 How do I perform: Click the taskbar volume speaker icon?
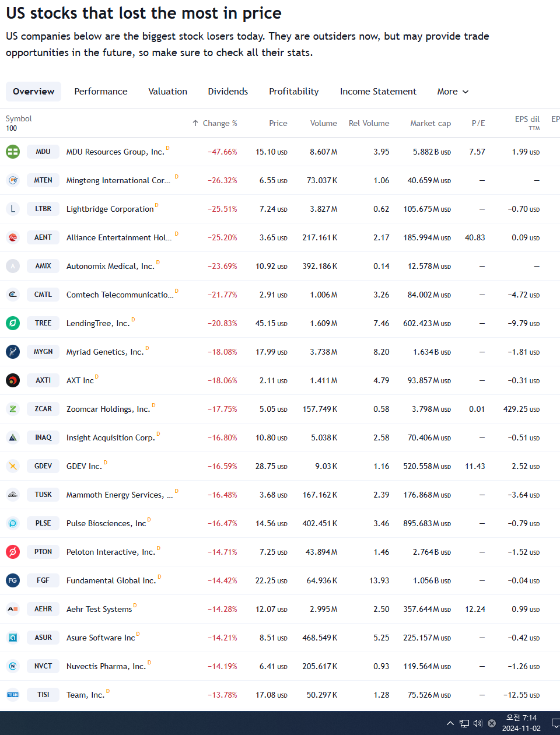478,723
